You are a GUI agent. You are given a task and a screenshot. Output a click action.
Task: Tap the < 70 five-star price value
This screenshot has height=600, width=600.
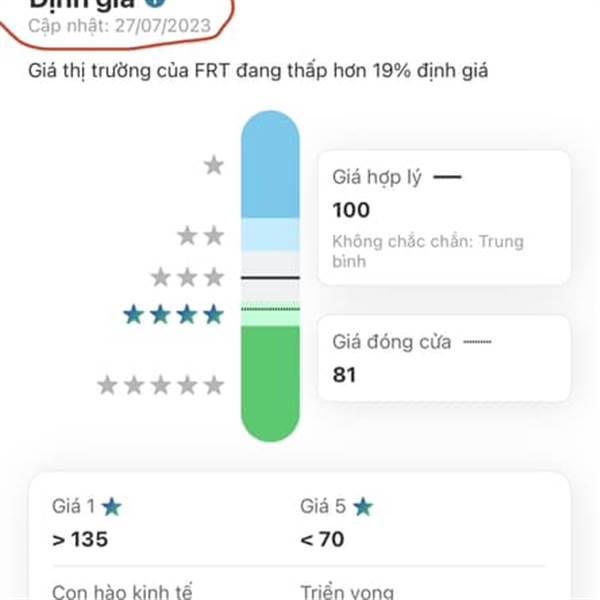pyautogui.click(x=322, y=540)
